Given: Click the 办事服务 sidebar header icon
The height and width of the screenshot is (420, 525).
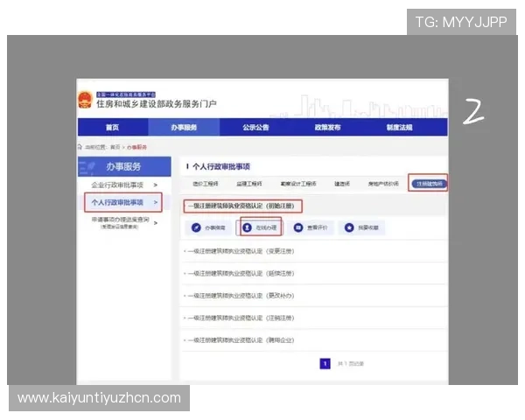Looking at the screenshot, I should pyautogui.click(x=87, y=166).
